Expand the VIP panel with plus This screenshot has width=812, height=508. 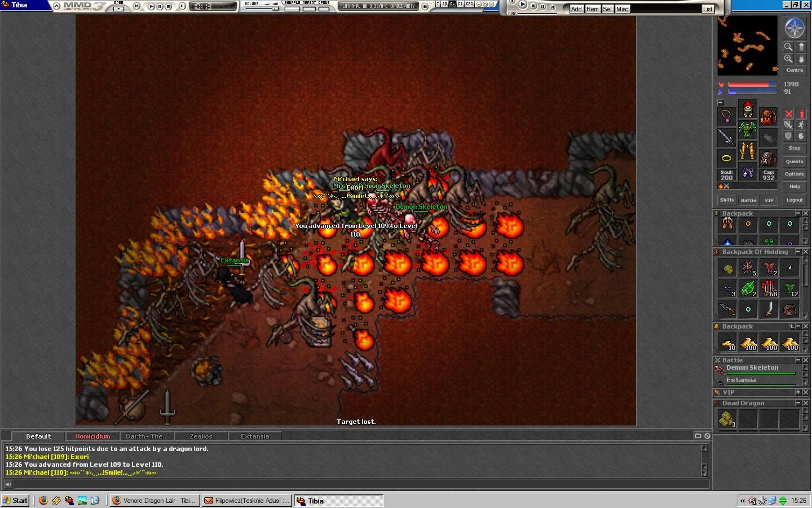pos(798,392)
